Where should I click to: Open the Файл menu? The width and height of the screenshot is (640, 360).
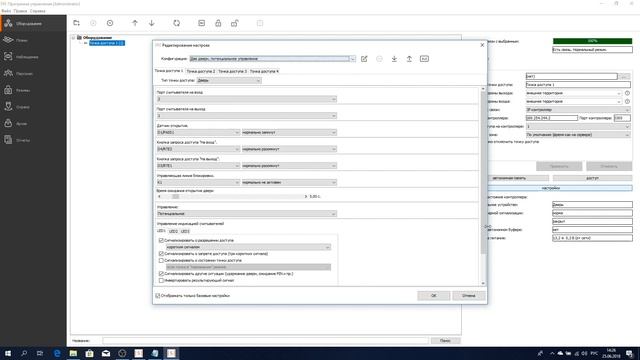[x=6, y=11]
